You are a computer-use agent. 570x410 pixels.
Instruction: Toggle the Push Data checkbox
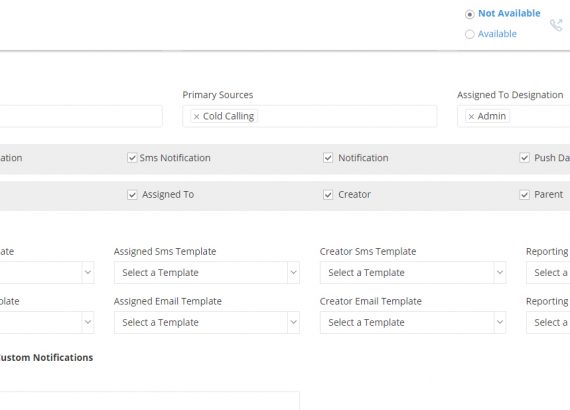(524, 158)
